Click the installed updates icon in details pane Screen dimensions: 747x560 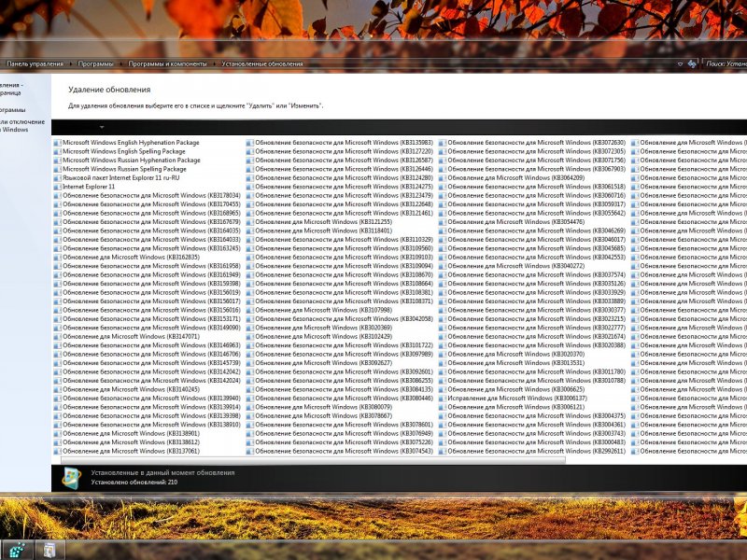point(72,478)
